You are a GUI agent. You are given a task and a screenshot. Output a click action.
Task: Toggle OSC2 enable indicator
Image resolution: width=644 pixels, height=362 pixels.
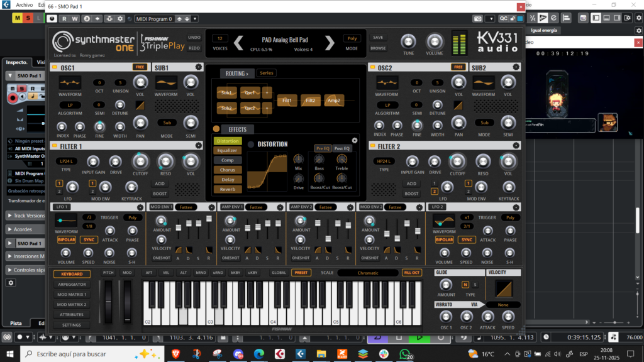[x=372, y=67]
